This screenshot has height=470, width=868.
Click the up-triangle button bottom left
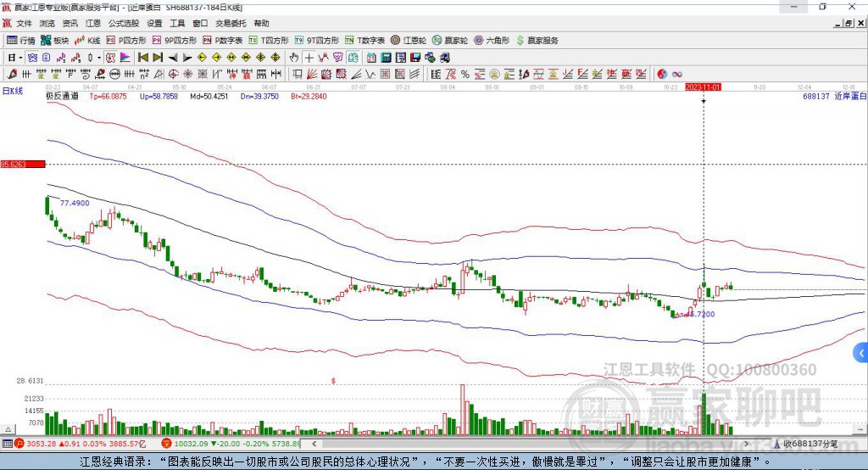click(8, 429)
